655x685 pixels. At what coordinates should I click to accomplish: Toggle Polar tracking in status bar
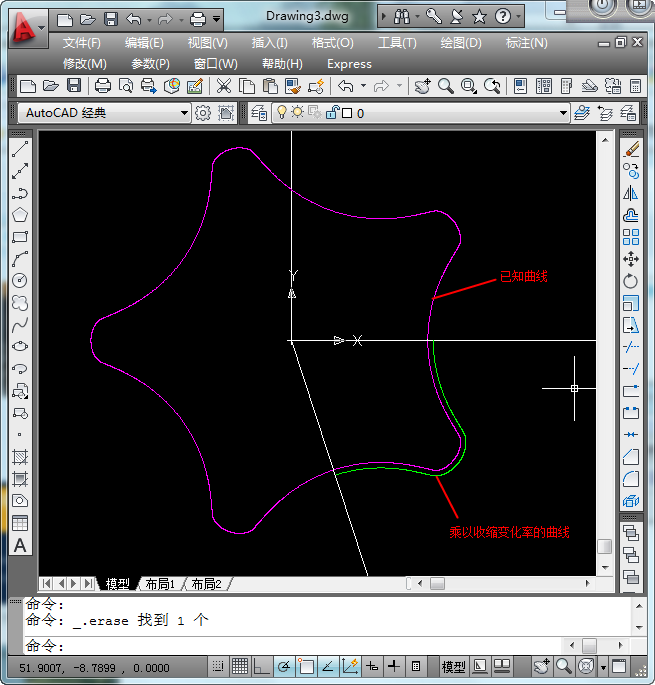pos(284,667)
